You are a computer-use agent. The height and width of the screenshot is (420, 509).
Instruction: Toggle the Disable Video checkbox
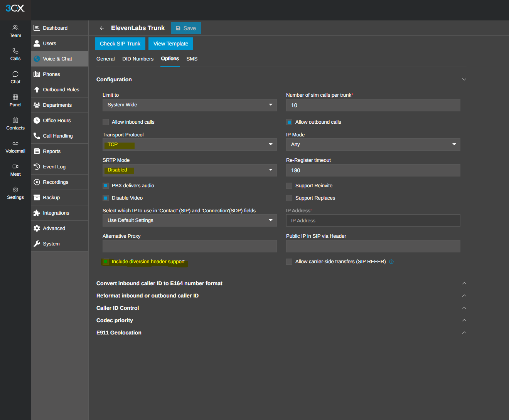106,198
